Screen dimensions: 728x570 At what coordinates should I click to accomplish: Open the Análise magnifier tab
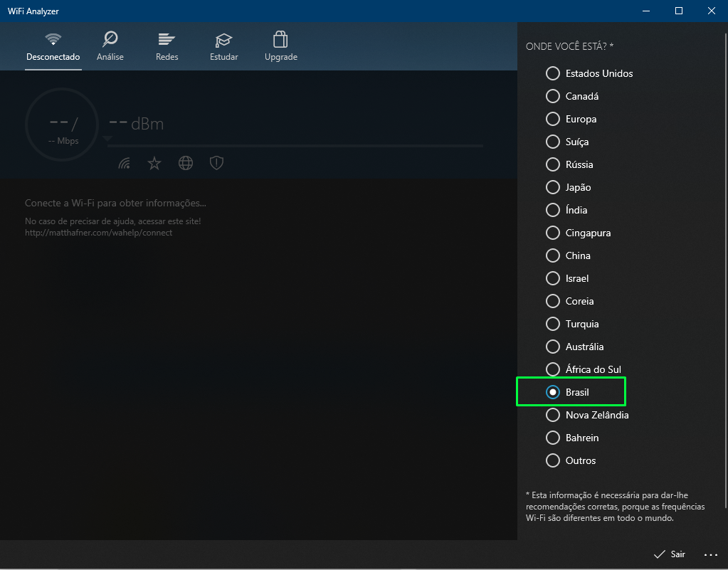click(110, 46)
